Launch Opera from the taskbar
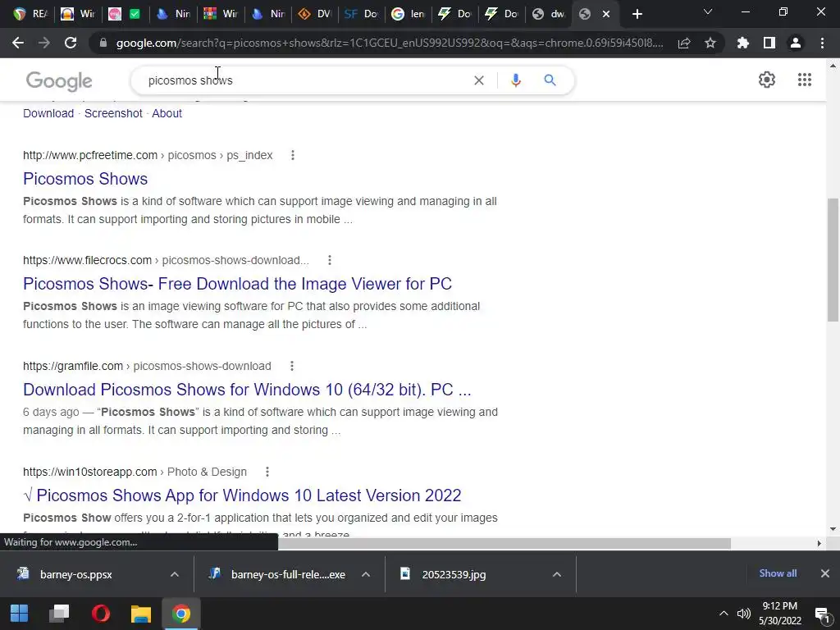Image resolution: width=840 pixels, height=630 pixels. point(101,614)
